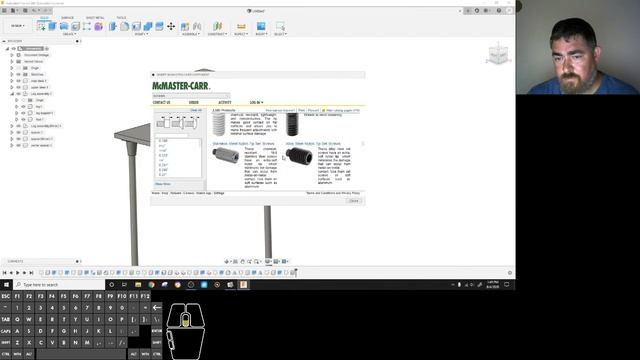
Task: Click Contact Us in McMaster-Carr menu
Action: [x=161, y=102]
